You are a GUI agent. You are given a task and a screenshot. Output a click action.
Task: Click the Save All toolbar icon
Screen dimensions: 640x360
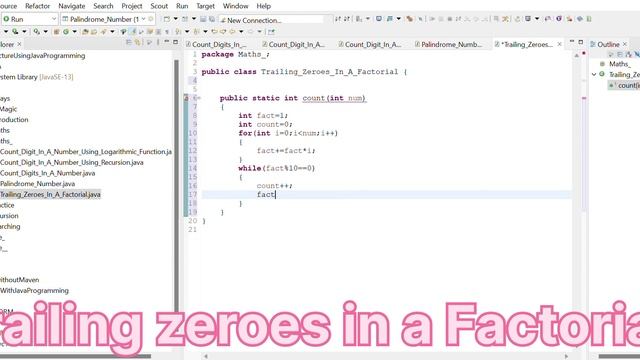point(211,19)
